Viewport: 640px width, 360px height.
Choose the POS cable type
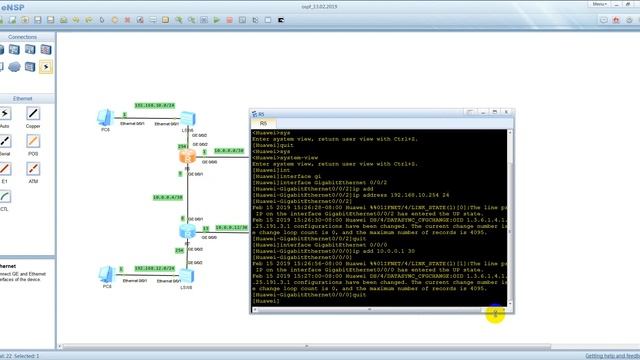(33, 141)
